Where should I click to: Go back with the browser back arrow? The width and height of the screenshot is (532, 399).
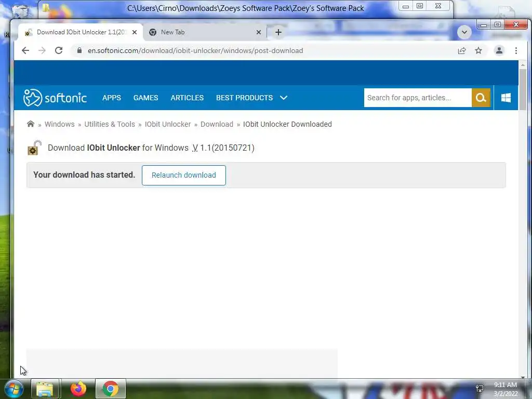click(x=25, y=50)
